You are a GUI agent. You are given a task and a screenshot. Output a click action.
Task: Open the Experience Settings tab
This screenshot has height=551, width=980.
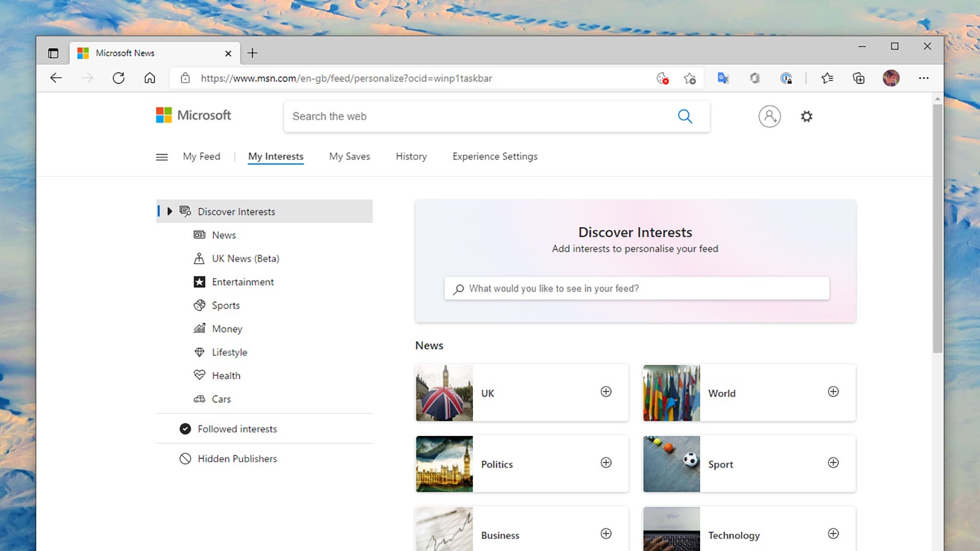(x=495, y=157)
